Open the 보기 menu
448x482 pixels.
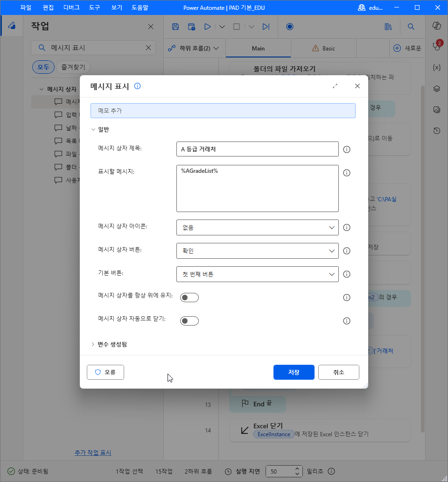(117, 7)
